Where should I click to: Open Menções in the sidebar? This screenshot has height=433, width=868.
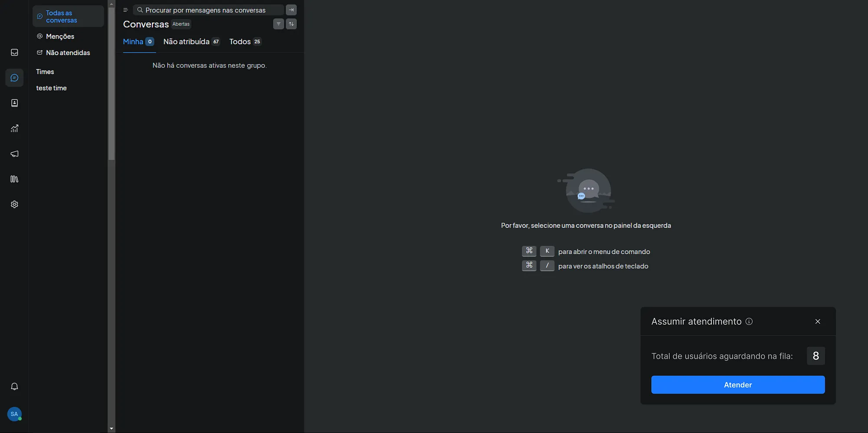pos(60,36)
